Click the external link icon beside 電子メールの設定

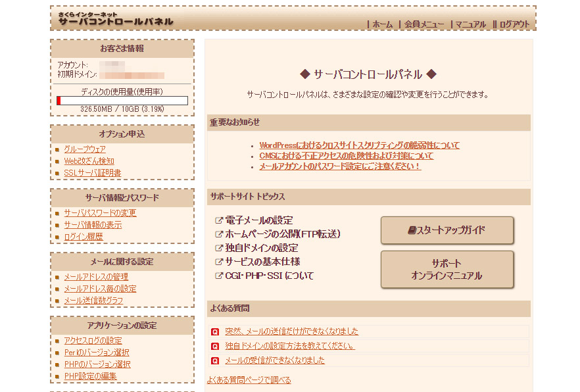point(219,220)
